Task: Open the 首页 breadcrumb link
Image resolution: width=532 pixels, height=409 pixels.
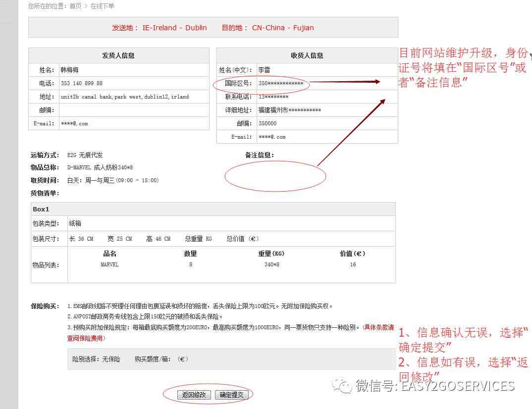Action: tap(75, 6)
